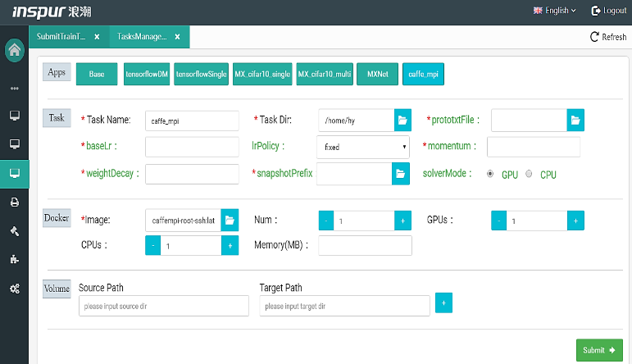Expand the English language menu
The image size is (632, 364).
coord(555,11)
